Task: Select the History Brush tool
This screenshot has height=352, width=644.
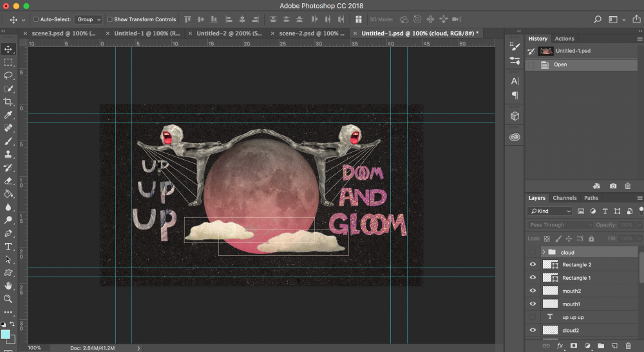Action: coord(8,168)
